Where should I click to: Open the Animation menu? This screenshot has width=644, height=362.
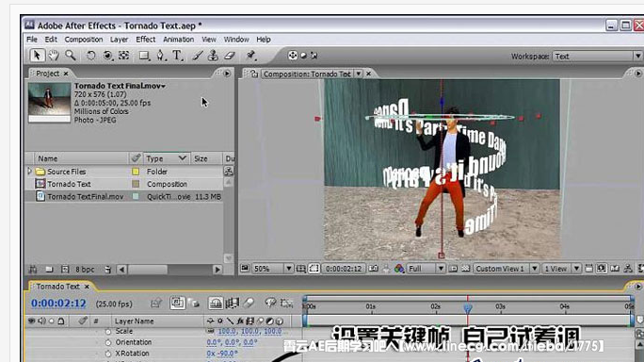[178, 40]
